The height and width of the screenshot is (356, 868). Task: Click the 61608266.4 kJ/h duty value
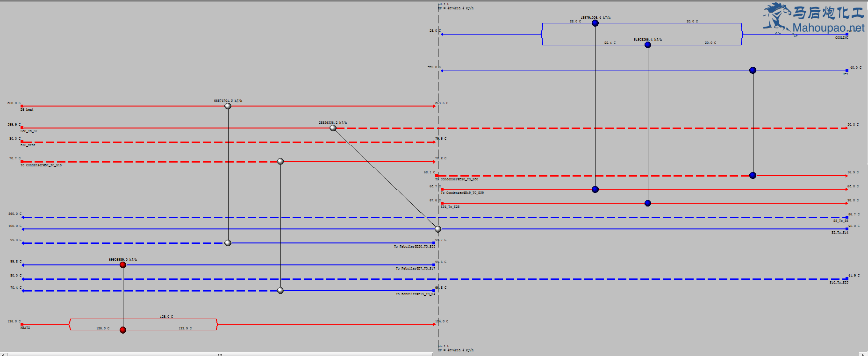(x=648, y=40)
